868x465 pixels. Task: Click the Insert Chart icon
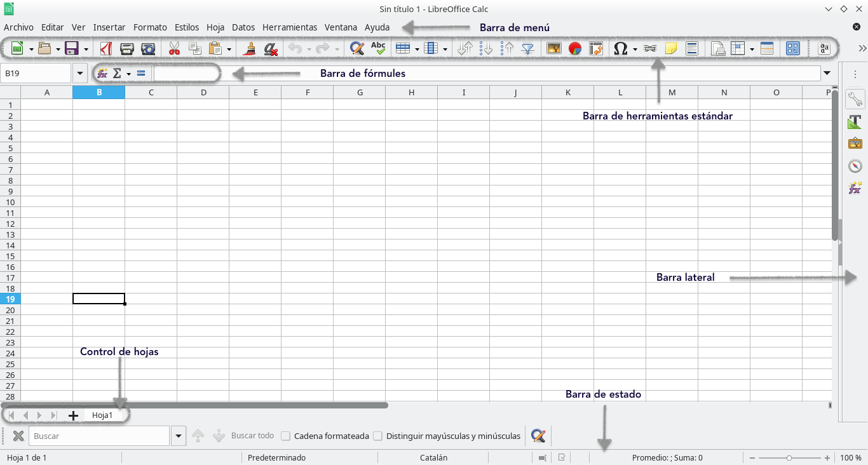(x=575, y=48)
